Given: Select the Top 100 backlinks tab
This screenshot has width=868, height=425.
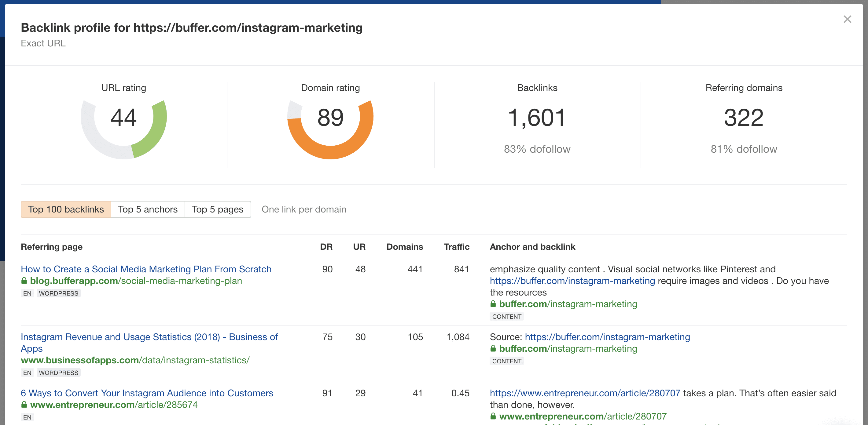Looking at the screenshot, I should coord(66,209).
